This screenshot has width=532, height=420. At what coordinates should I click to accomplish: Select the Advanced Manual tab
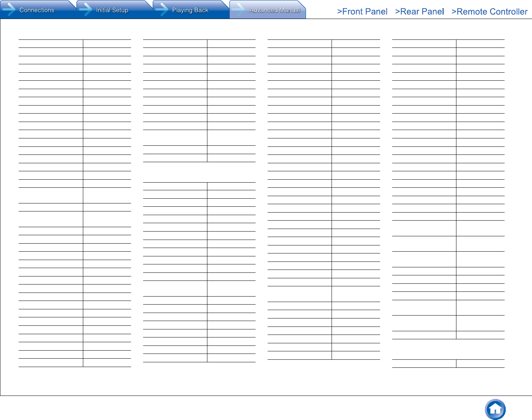pyautogui.click(x=268, y=10)
